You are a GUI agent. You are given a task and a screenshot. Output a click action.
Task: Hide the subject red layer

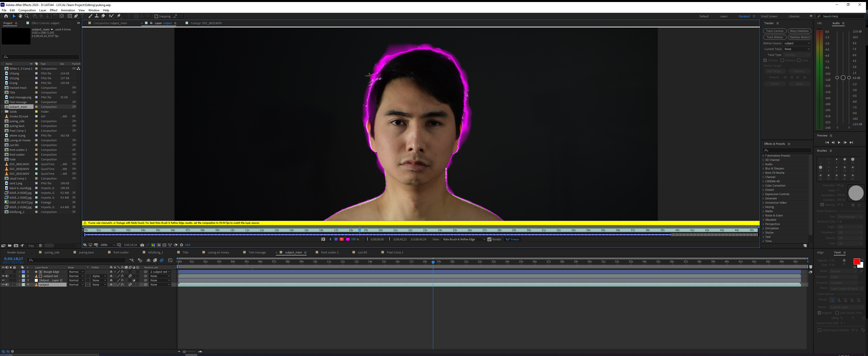(3, 276)
